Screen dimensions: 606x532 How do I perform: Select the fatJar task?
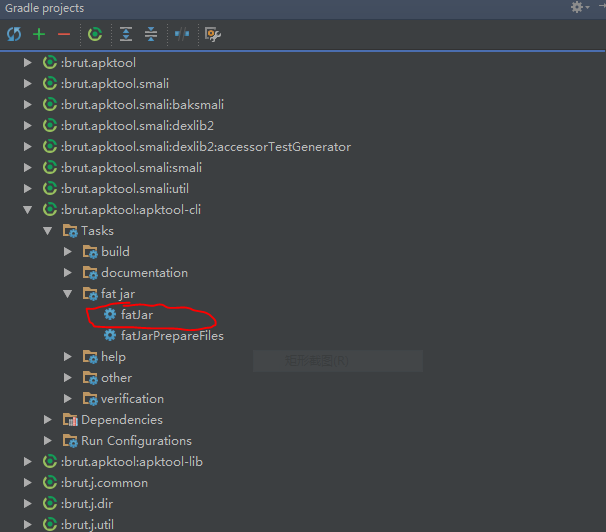[x=137, y=315]
